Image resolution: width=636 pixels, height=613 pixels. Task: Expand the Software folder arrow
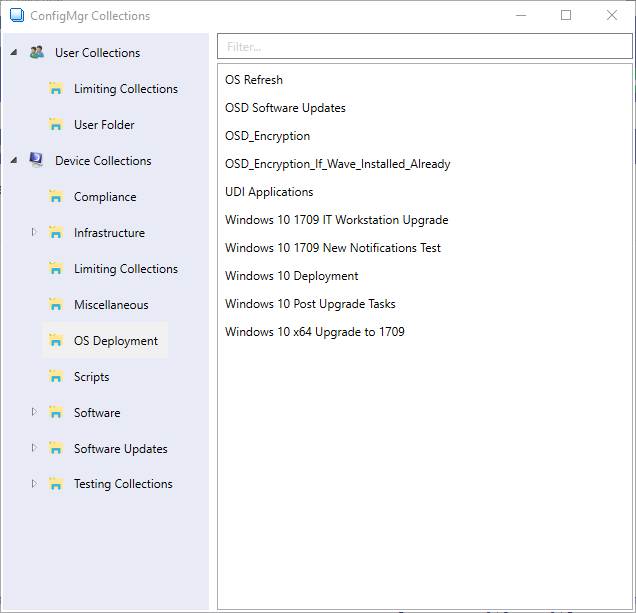(34, 412)
